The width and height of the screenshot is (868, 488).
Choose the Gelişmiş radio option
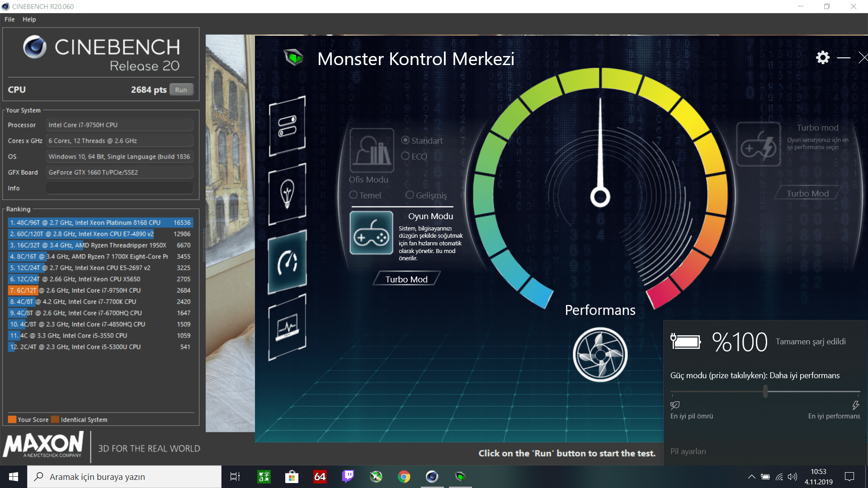[410, 195]
